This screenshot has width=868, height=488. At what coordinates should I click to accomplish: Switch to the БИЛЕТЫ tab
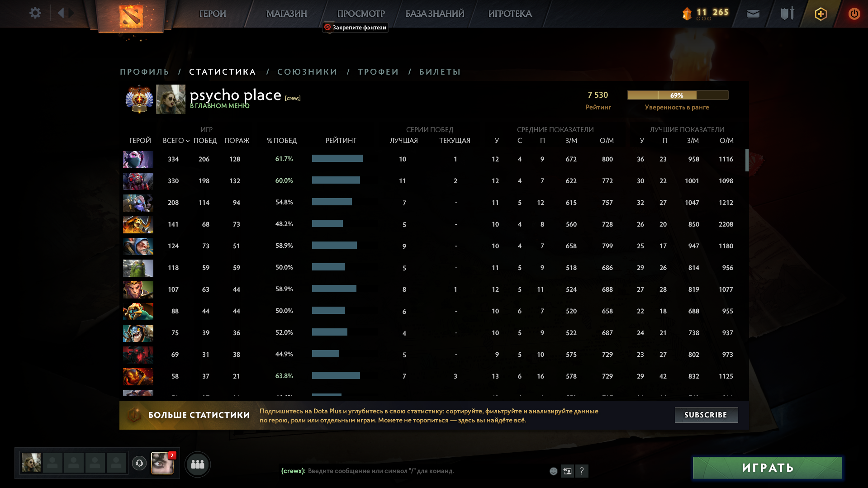(440, 72)
